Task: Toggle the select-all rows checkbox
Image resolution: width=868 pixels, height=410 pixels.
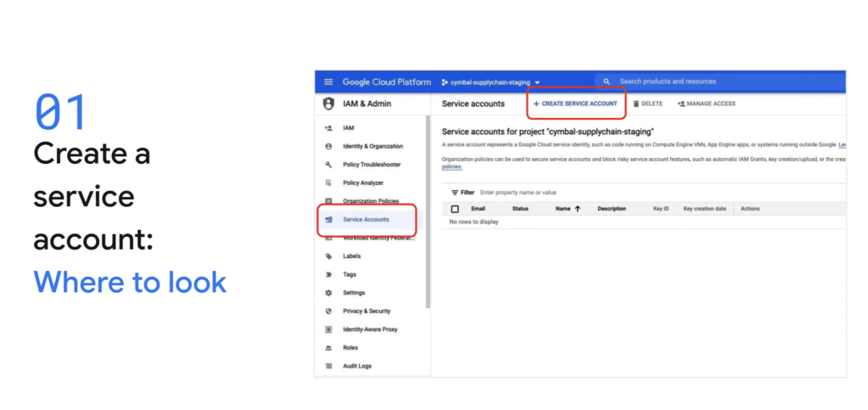Action: (x=455, y=209)
